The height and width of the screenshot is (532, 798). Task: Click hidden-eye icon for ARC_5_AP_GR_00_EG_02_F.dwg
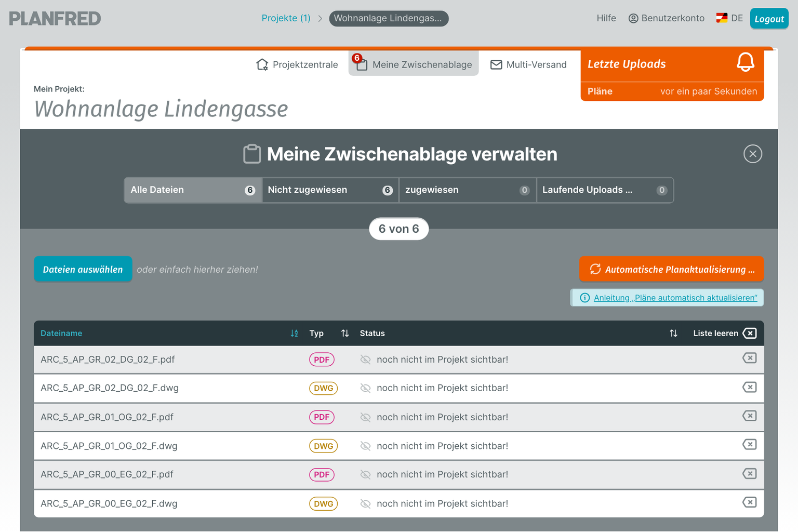(365, 503)
